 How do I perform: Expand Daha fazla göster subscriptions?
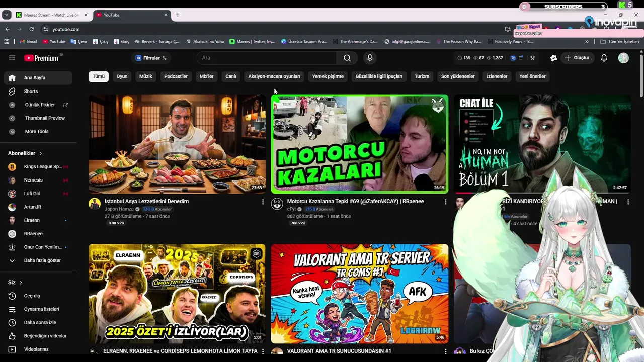(38, 260)
